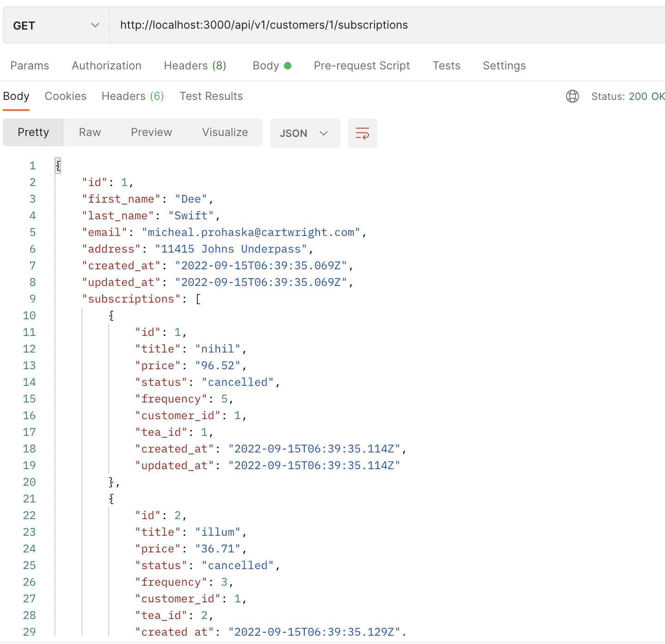This screenshot has width=665, height=644.
Task: Collapse the root JSON object on line 1
Action: point(57,165)
